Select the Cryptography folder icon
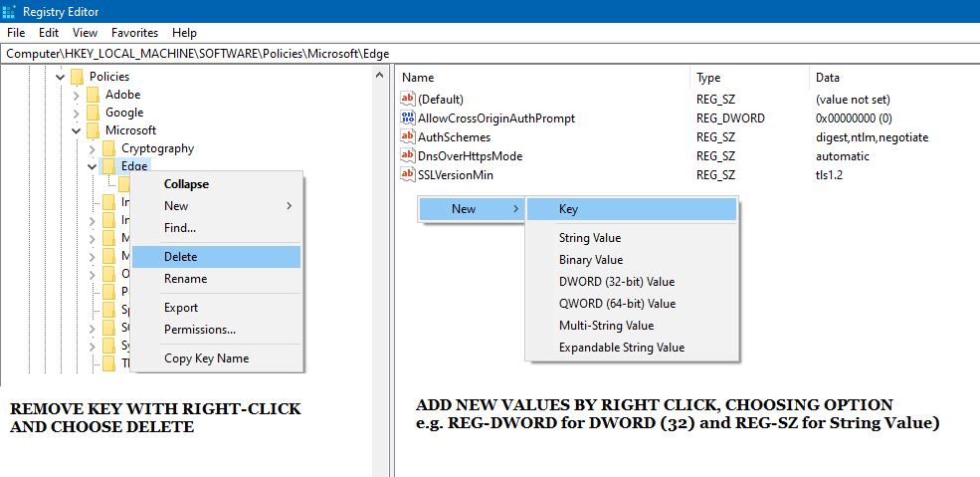The height and width of the screenshot is (477, 980). (108, 148)
